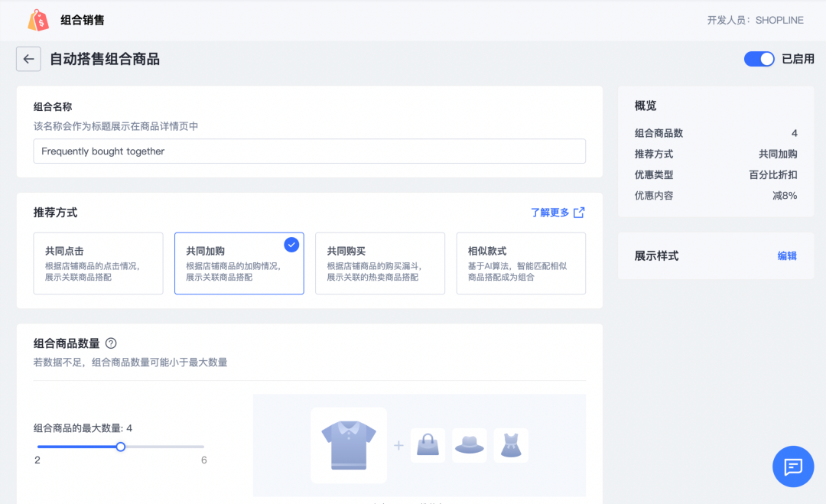Open the help tooltip next to 组合商品数量
The height and width of the screenshot is (504, 826).
click(112, 343)
